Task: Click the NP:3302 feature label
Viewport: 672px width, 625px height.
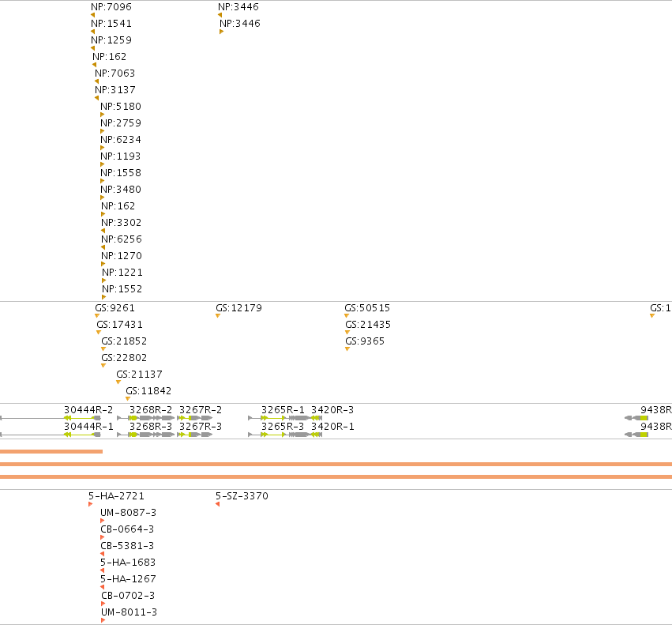Action: (x=122, y=223)
